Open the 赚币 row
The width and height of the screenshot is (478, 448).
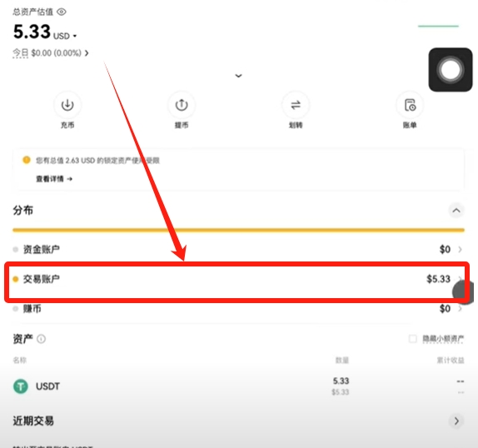pos(238,309)
